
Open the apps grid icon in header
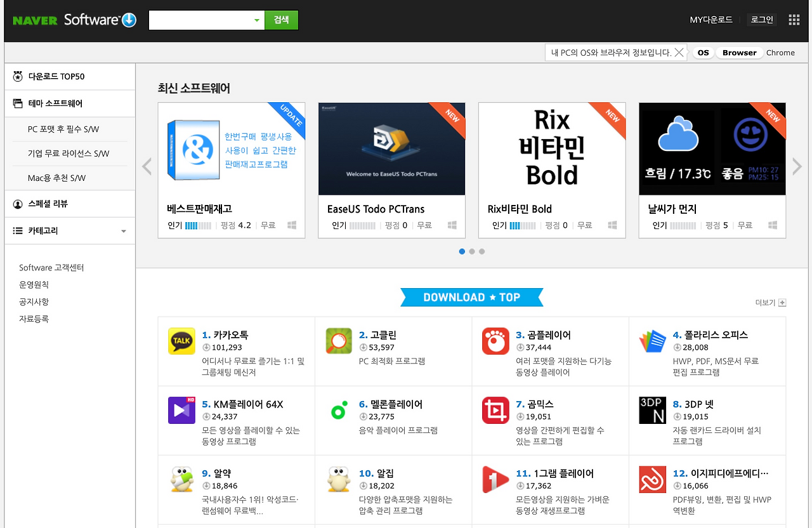pos(794,20)
